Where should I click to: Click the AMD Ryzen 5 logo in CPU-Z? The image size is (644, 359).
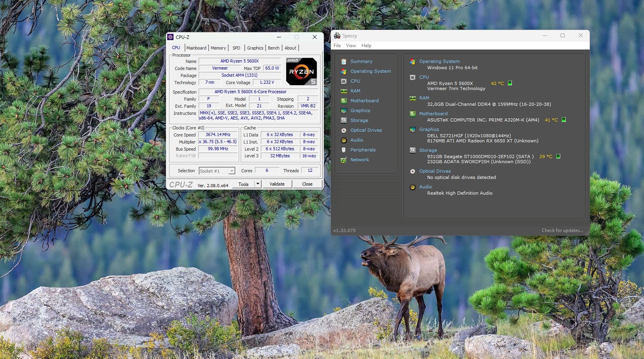coord(301,71)
